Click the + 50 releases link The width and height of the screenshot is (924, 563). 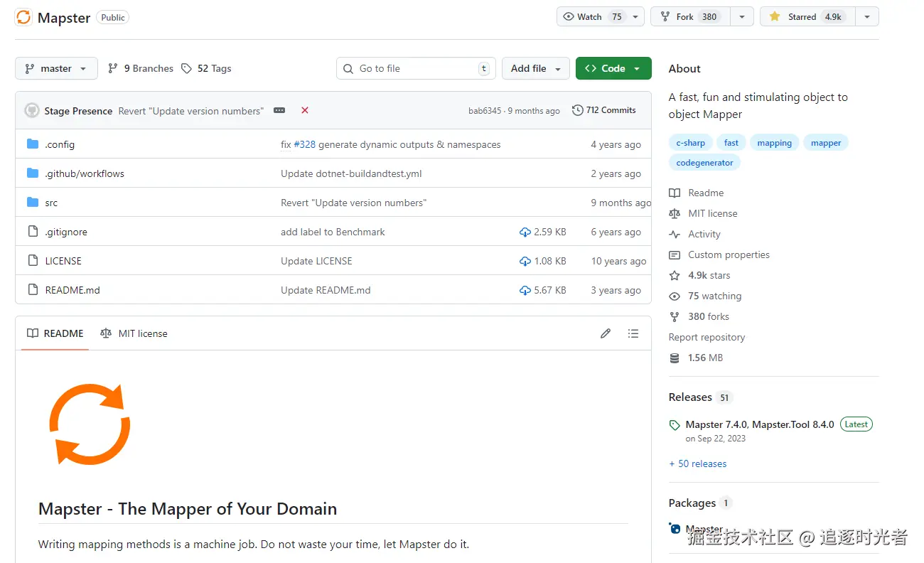click(697, 463)
